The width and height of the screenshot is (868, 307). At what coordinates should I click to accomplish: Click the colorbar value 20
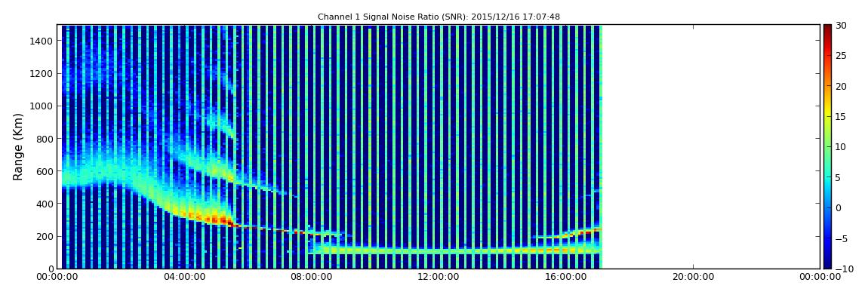(x=840, y=86)
